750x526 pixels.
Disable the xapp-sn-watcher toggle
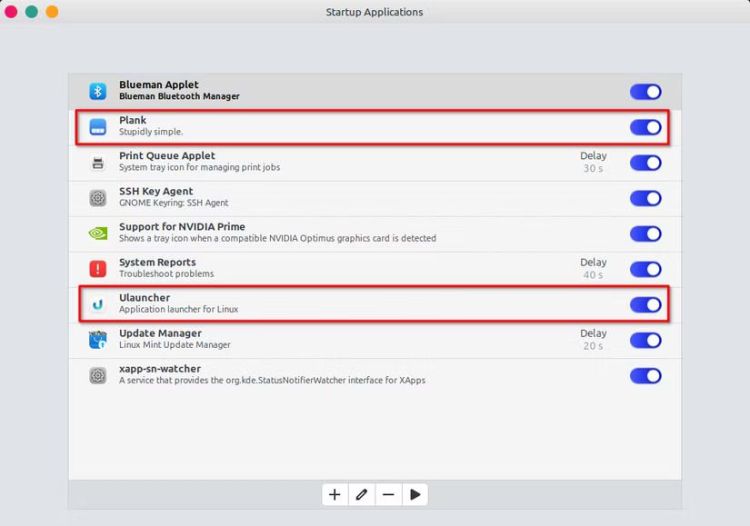click(x=645, y=376)
